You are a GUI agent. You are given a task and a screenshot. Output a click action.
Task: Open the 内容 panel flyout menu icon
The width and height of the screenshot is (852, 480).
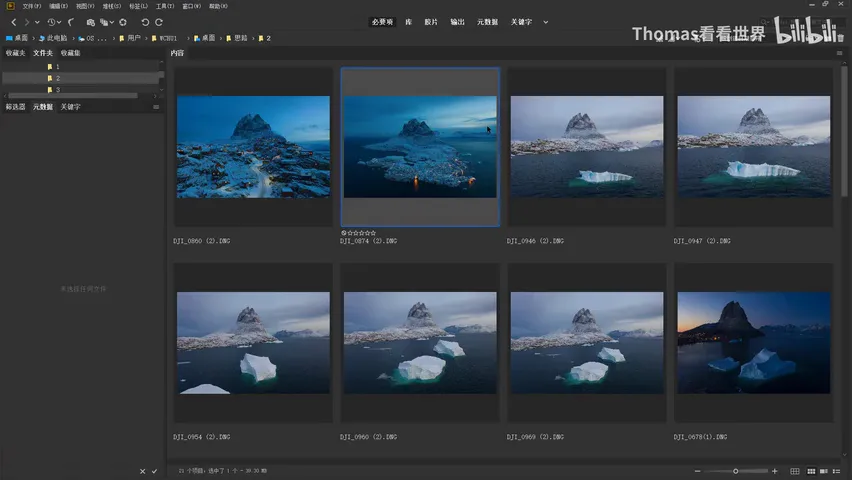[840, 53]
